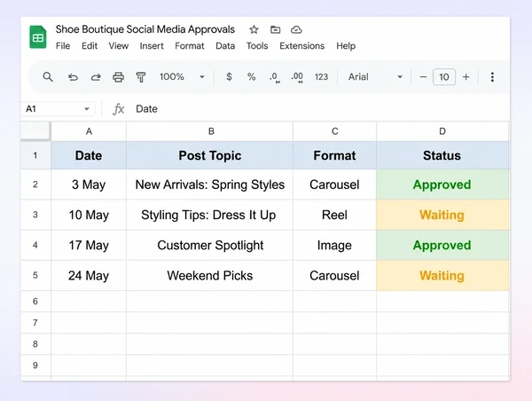Open the Extensions menu
The image size is (532, 401).
pyautogui.click(x=301, y=46)
